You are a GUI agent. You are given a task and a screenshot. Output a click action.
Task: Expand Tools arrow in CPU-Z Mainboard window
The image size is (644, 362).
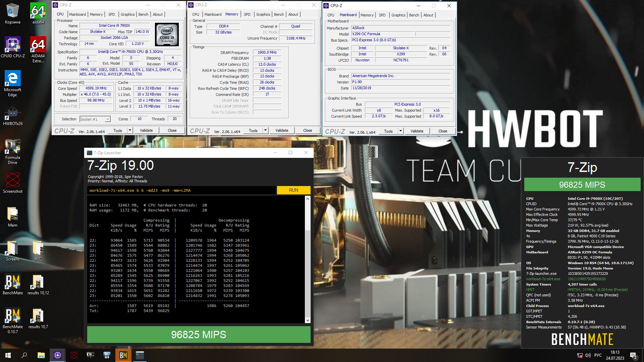click(400, 131)
